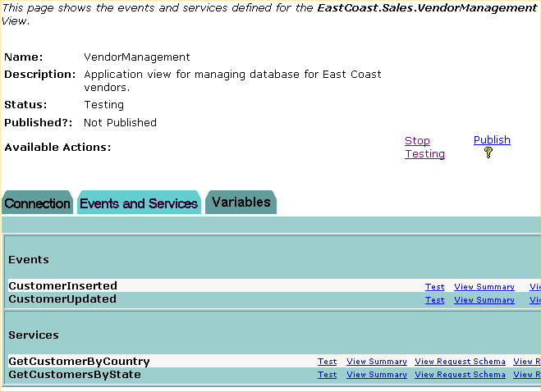
Task: View Summary for GetCustomersByState service
Action: [377, 375]
